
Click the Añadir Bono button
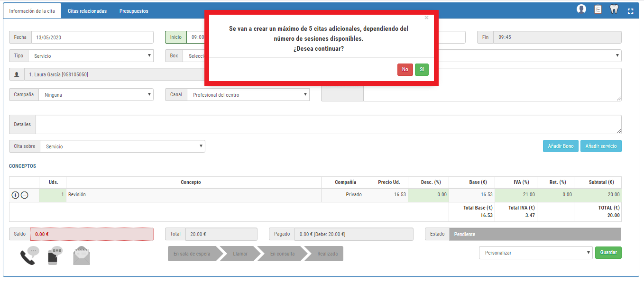[x=561, y=146]
